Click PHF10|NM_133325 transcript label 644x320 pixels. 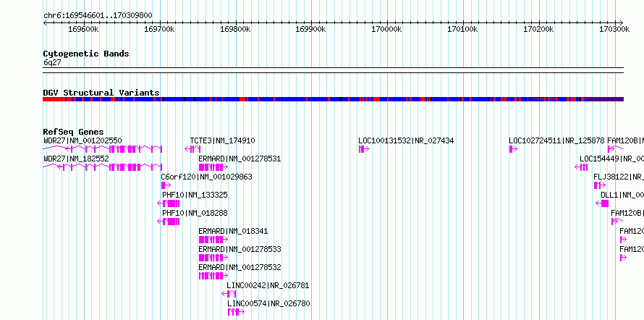pos(195,195)
